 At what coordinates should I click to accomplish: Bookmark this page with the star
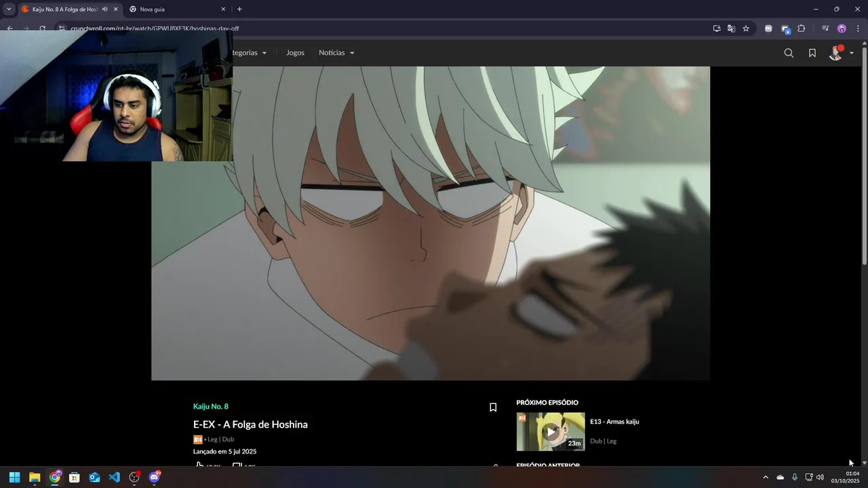pos(746,28)
